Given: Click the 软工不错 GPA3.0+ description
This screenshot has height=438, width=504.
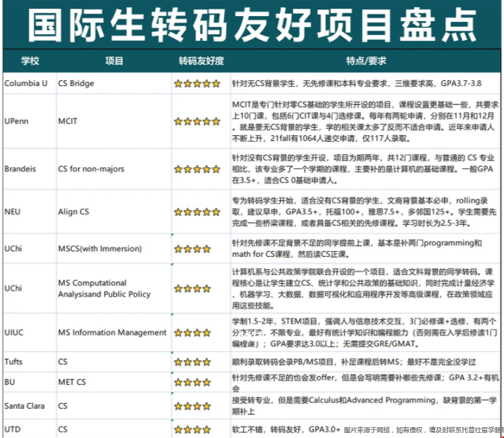Looking at the screenshot, I should 286,429.
